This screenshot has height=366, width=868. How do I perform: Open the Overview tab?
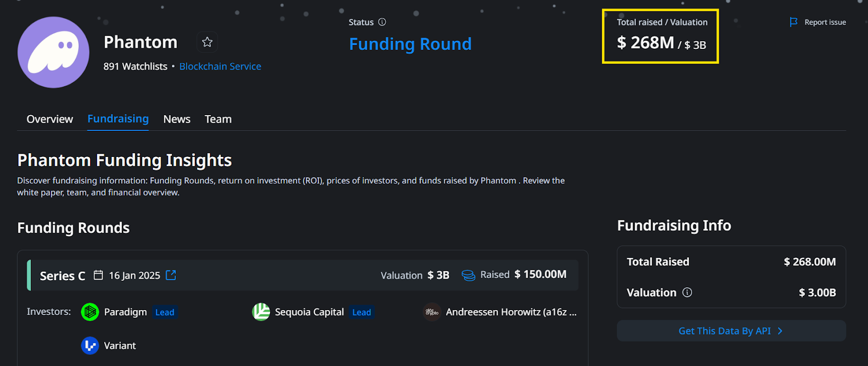click(x=49, y=119)
